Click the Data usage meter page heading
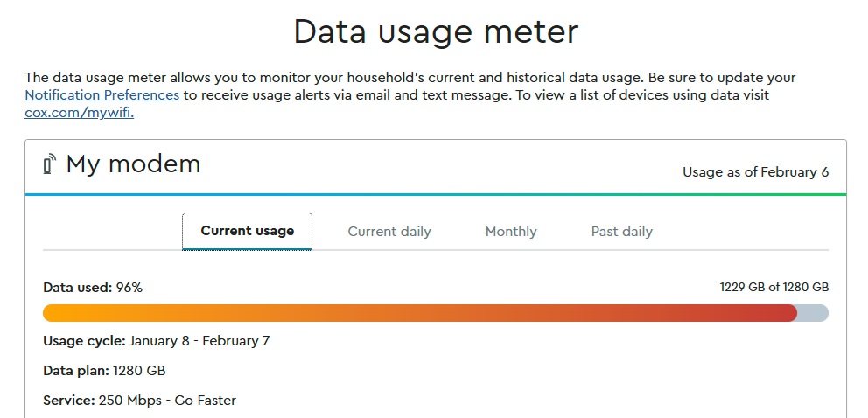The image size is (868, 418). tap(435, 32)
